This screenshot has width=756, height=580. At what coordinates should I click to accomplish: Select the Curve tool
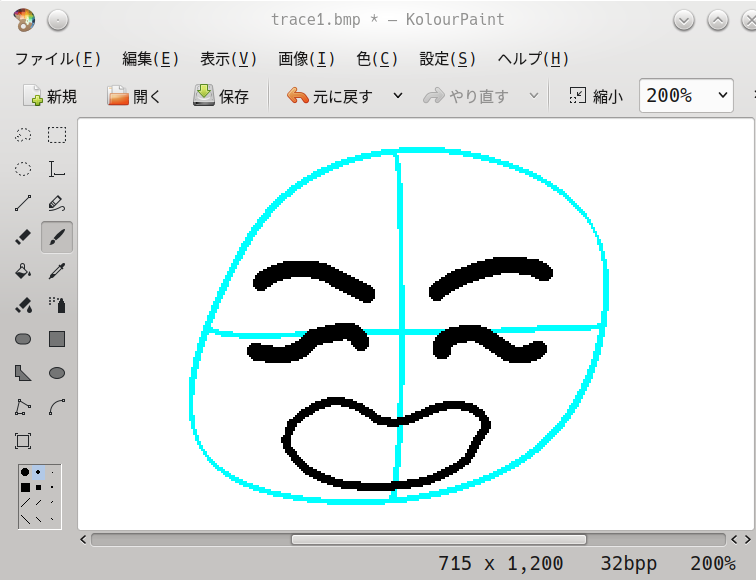click(57, 407)
